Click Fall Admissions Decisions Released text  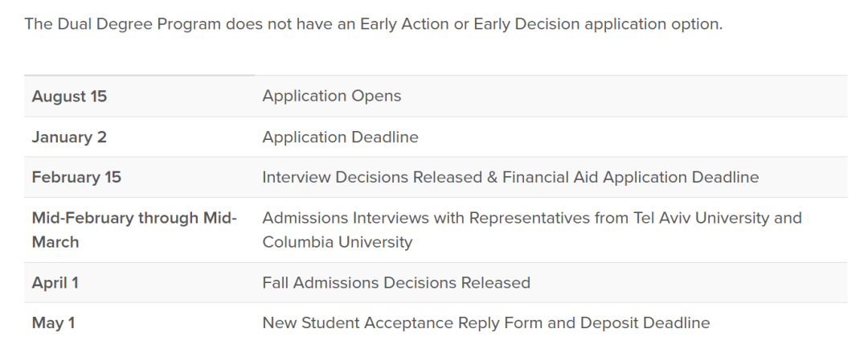pyautogui.click(x=395, y=283)
